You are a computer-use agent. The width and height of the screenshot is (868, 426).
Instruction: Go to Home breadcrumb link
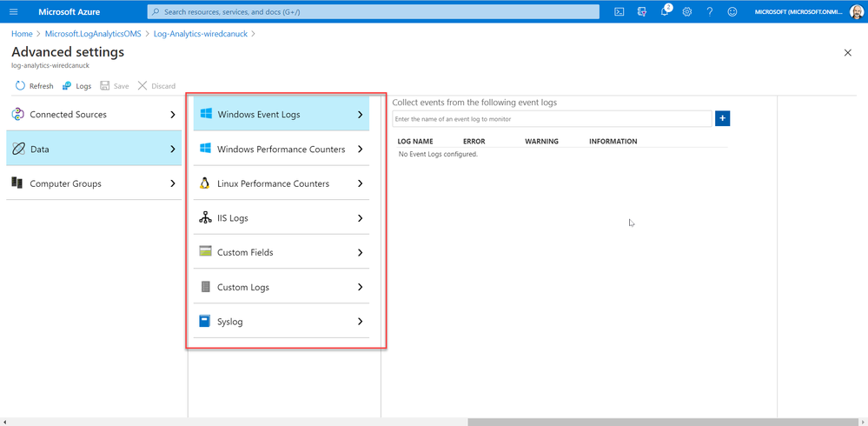pos(22,34)
